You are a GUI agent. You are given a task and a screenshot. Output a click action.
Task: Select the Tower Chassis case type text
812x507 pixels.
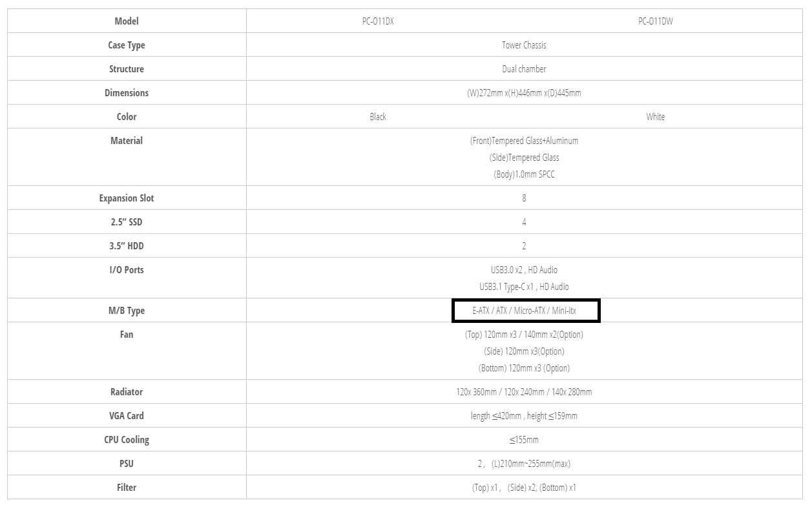[524, 45]
